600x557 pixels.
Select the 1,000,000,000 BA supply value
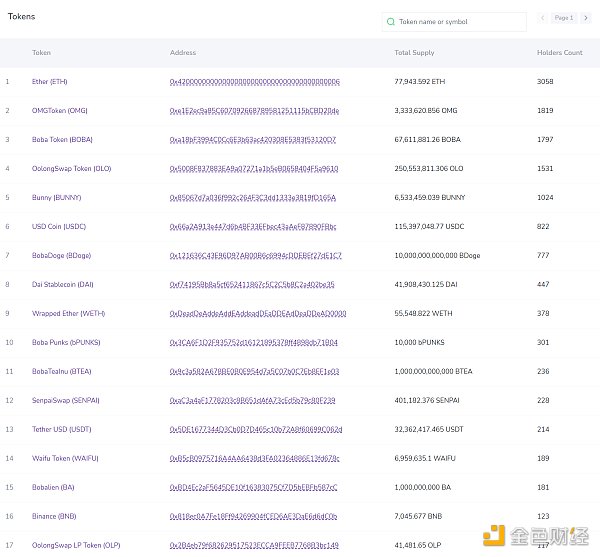(x=423, y=487)
